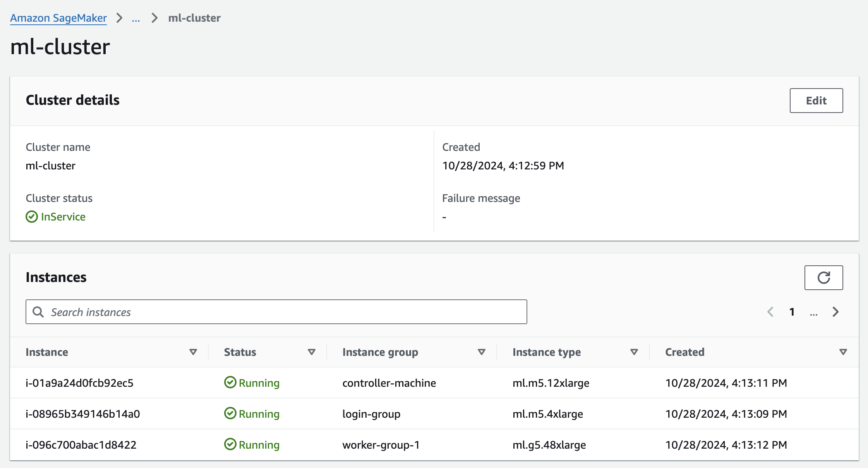Sort by Instance column arrow
This screenshot has width=868, height=468.
(193, 352)
